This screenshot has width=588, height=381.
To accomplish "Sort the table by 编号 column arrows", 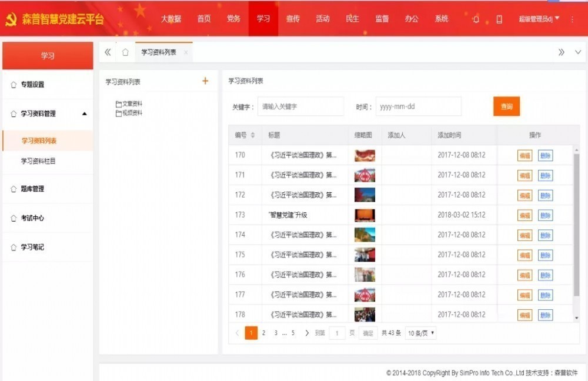I will [x=253, y=135].
